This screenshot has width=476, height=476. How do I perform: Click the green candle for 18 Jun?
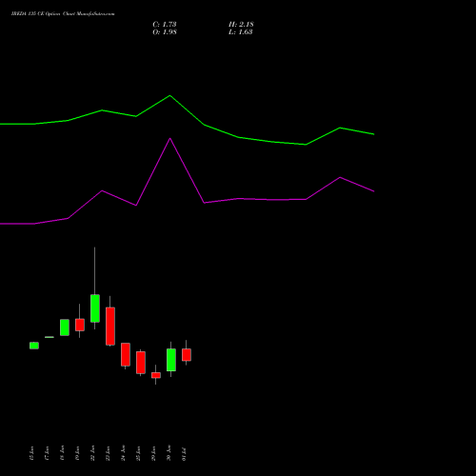(65, 327)
